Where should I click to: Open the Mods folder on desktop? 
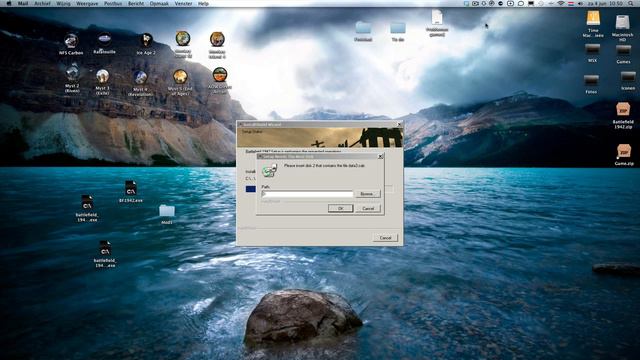pyautogui.click(x=167, y=211)
